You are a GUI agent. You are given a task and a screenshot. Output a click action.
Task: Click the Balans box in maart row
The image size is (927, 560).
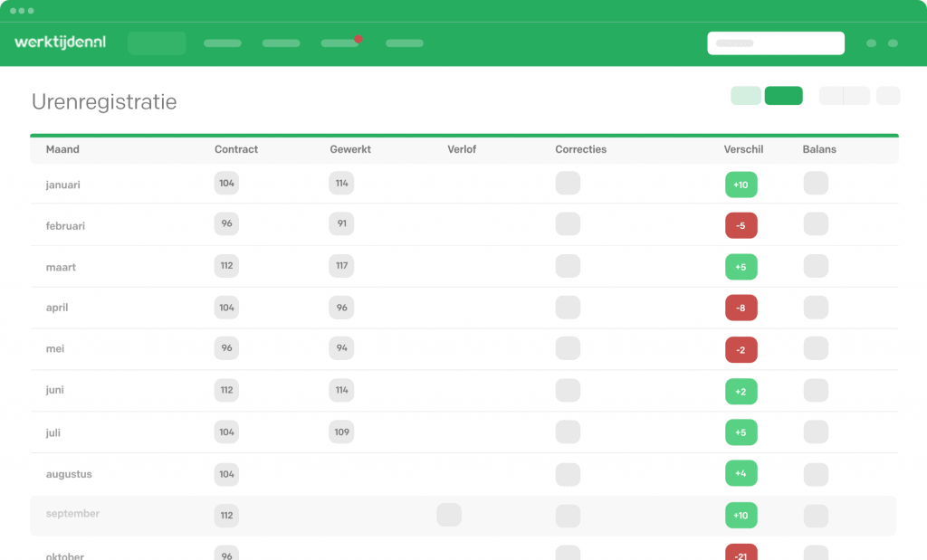[x=816, y=266]
